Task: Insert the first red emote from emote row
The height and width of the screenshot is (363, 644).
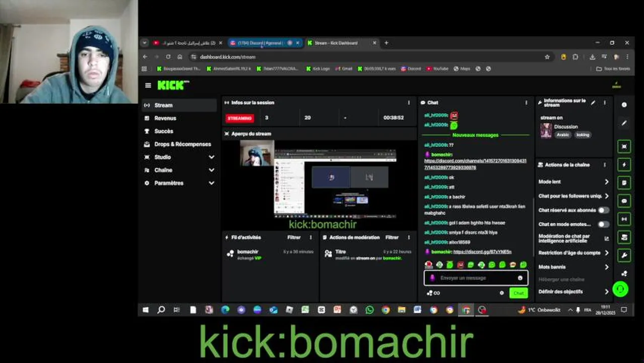Action: (429, 265)
